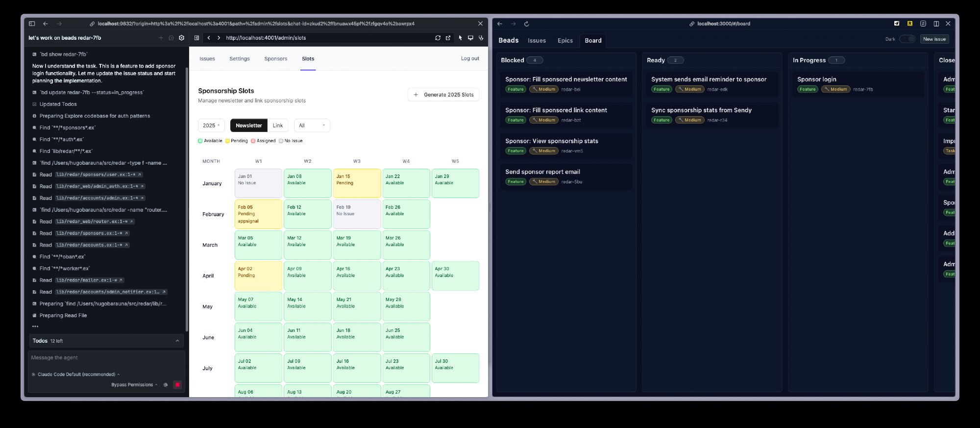Viewport: 980px width, 428px height.
Task: Focus the Message the agent input
Action: point(106,358)
